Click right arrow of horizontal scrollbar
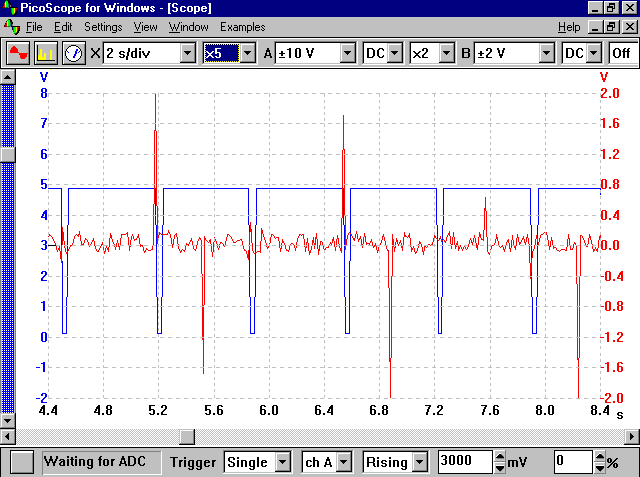Viewport: 640px width, 477px height. [631, 436]
